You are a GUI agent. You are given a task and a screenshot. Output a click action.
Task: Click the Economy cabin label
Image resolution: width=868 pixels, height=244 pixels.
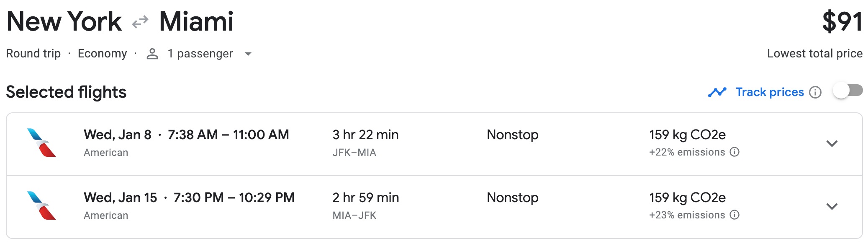point(103,53)
